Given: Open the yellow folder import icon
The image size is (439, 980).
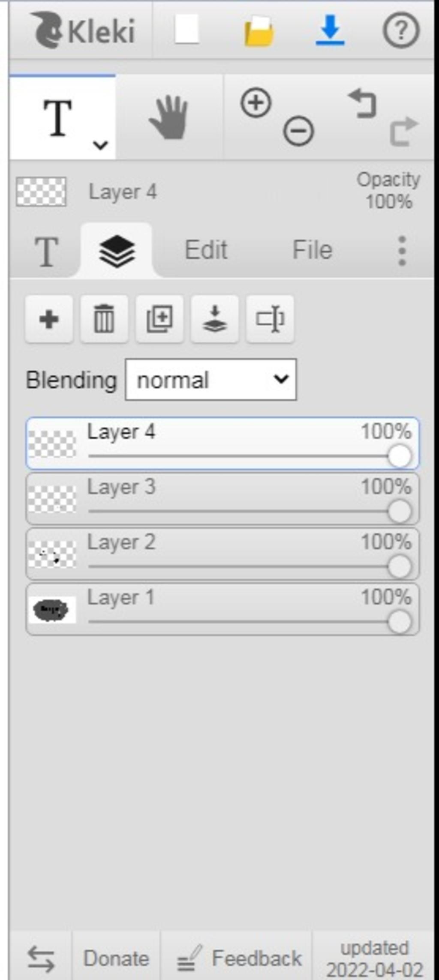Looking at the screenshot, I should click(259, 31).
